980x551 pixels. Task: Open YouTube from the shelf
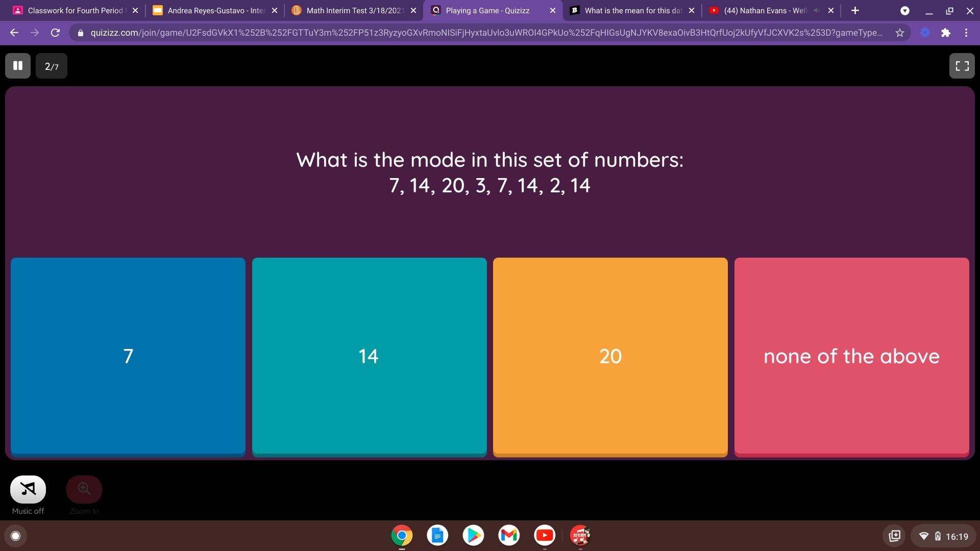tap(544, 535)
